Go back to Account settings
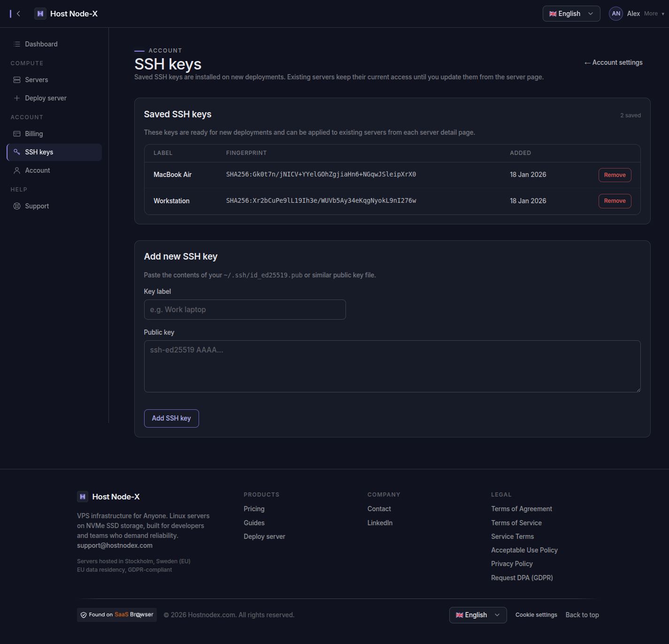Viewport: 669px width, 644px height. [613, 62]
